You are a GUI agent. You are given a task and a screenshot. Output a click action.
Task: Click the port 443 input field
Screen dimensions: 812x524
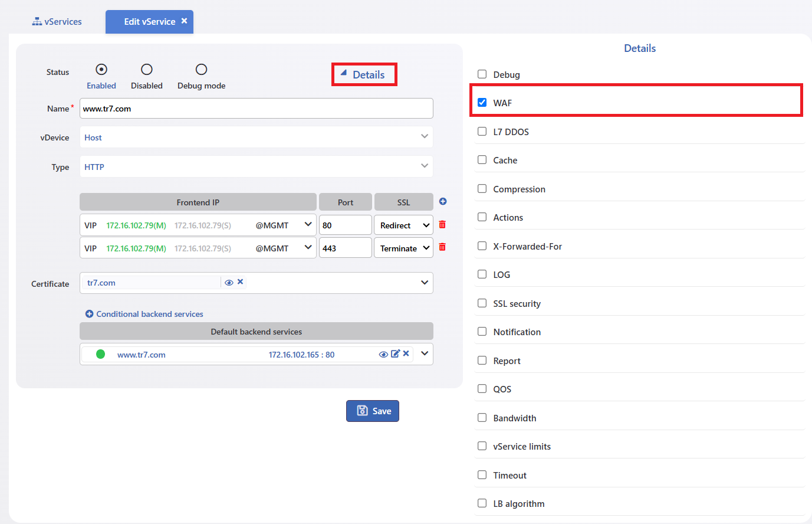tap(346, 248)
